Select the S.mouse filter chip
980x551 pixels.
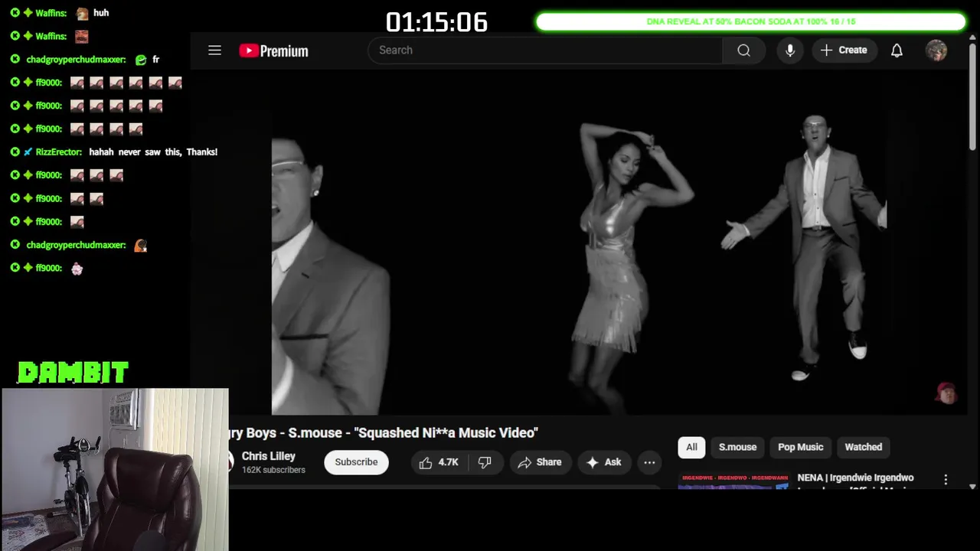737,447
